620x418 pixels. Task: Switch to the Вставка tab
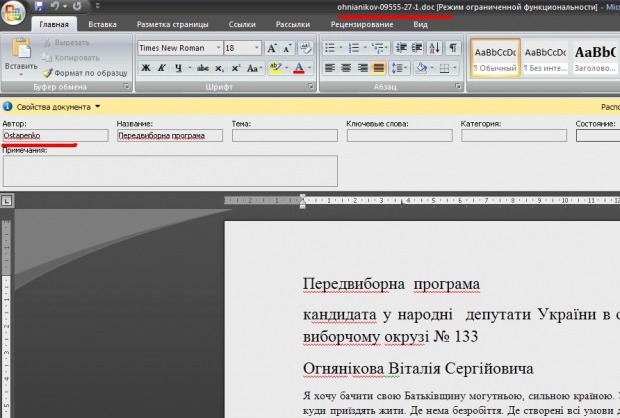tap(101, 24)
